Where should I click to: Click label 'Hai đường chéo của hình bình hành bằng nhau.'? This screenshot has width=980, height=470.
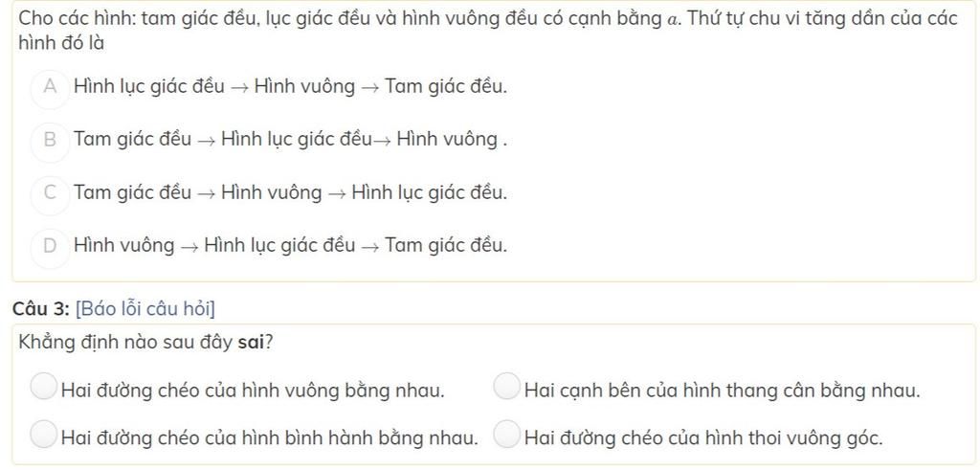pos(269,438)
